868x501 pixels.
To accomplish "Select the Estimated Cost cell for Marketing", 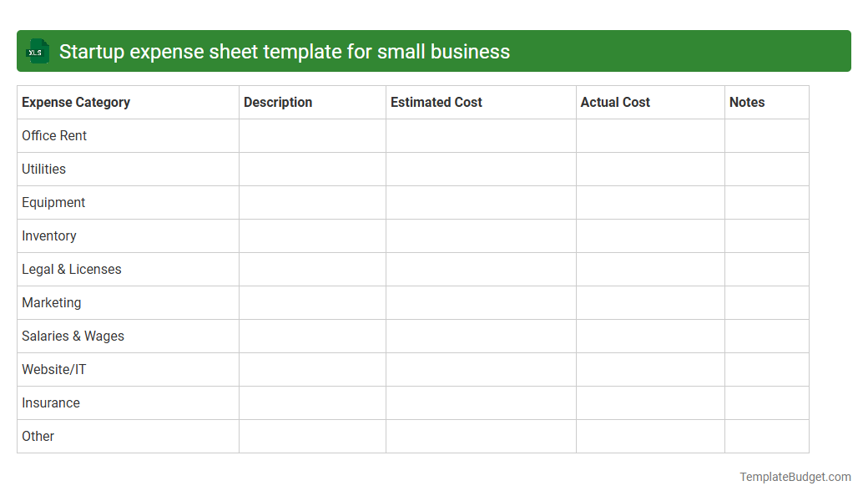I will tap(480, 302).
